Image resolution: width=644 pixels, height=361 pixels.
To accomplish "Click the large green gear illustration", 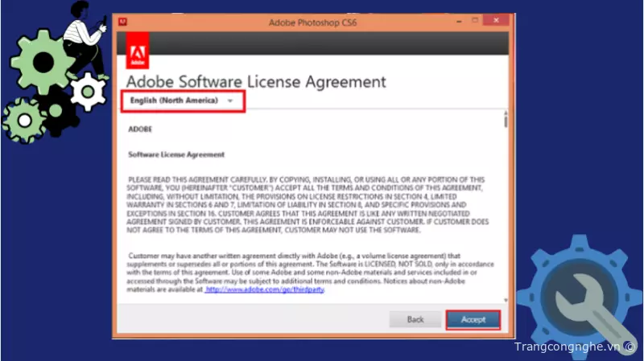I will pyautogui.click(x=43, y=62).
